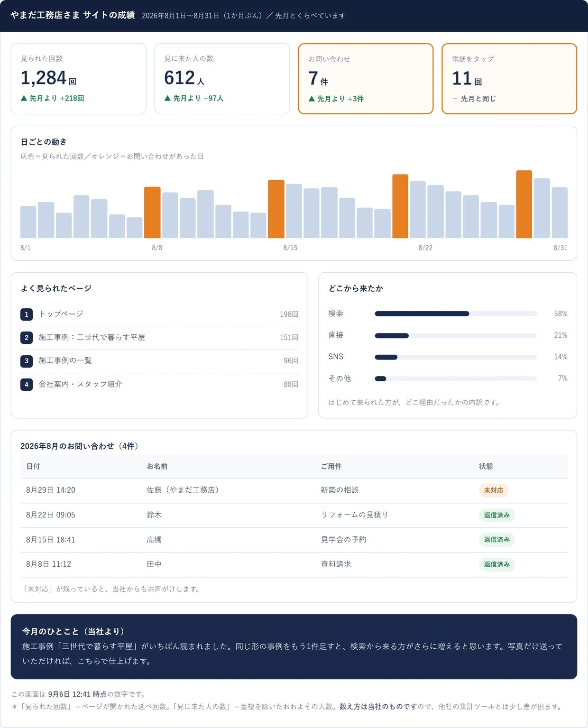Click the その他 progress bar
The width and height of the screenshot is (588, 728).
click(x=456, y=378)
